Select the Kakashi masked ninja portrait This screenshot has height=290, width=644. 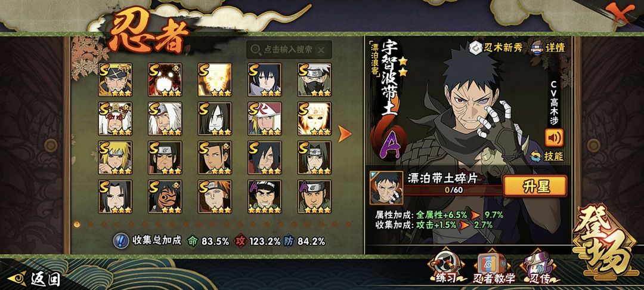314,80
